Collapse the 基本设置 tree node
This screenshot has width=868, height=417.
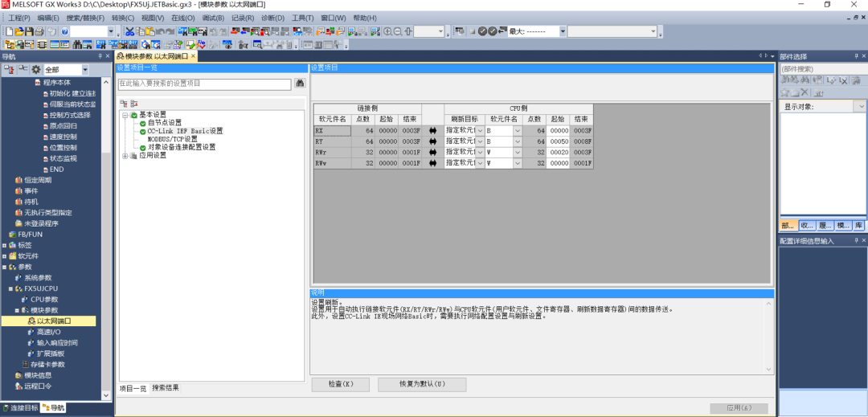click(x=125, y=115)
